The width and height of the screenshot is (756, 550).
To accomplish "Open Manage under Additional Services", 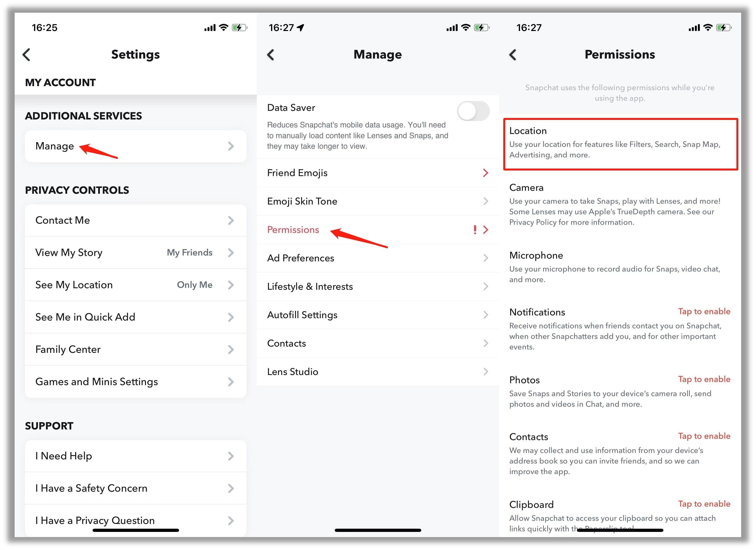I will pos(136,146).
